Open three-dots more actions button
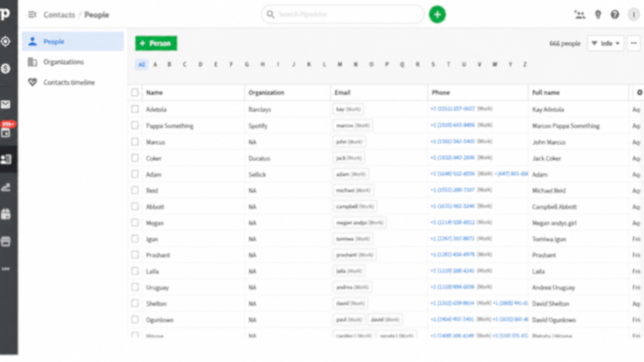This screenshot has width=644, height=362. pos(634,43)
